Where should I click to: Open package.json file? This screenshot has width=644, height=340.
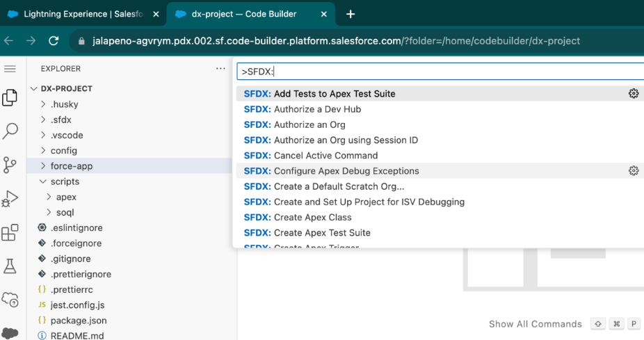[78, 321]
